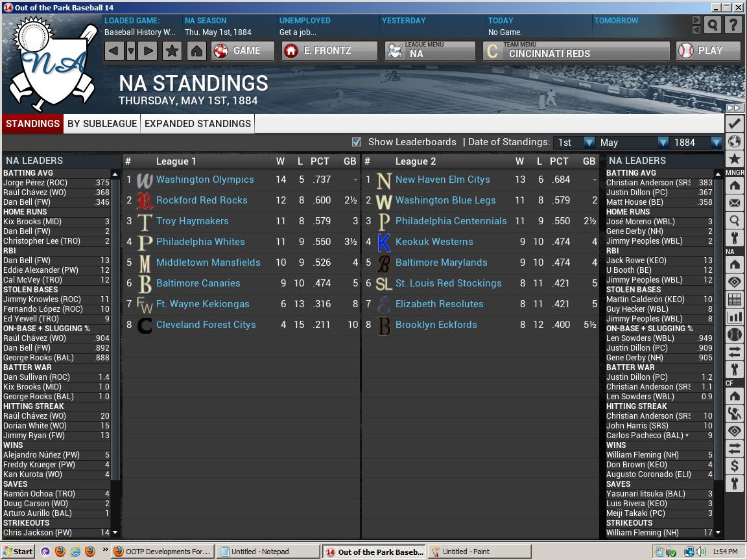Switch to the EXPANDED STANDINGS tab
The height and width of the screenshot is (560, 747).
tap(198, 124)
